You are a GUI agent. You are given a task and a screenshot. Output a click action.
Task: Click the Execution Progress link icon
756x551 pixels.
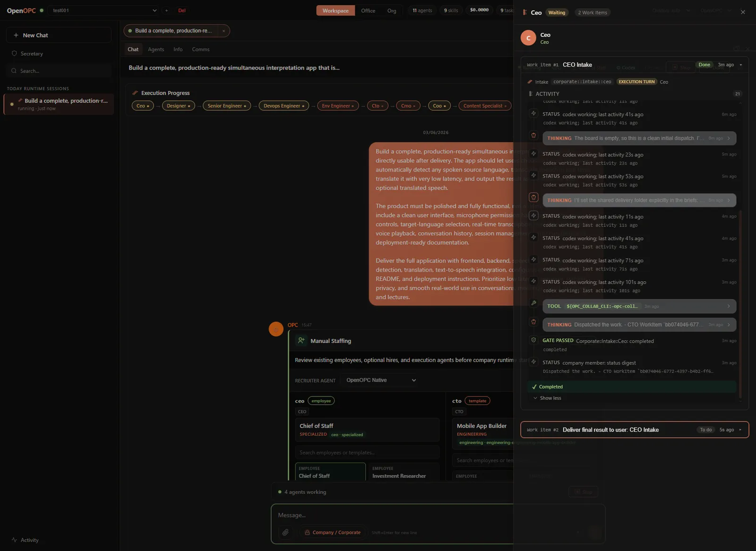pos(135,93)
